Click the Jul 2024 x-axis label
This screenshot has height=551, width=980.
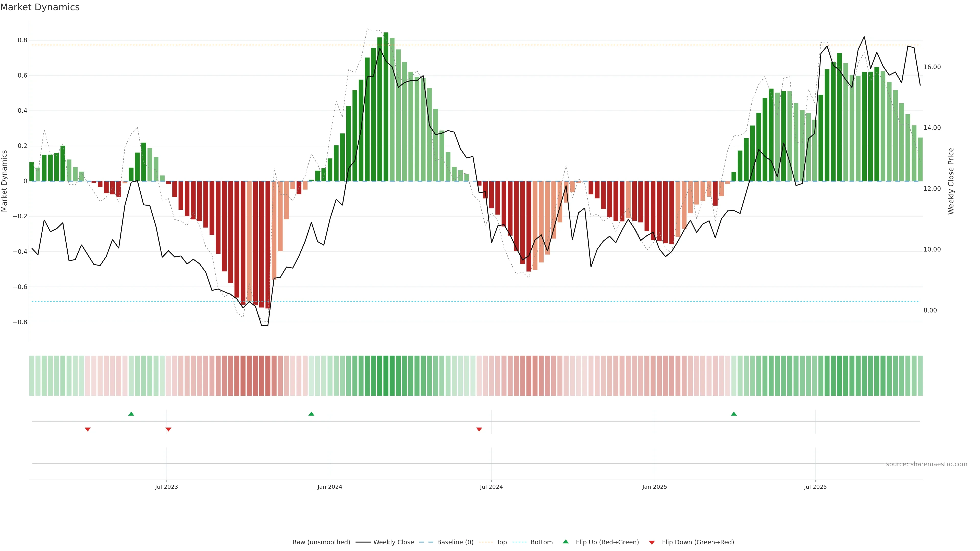point(491,487)
